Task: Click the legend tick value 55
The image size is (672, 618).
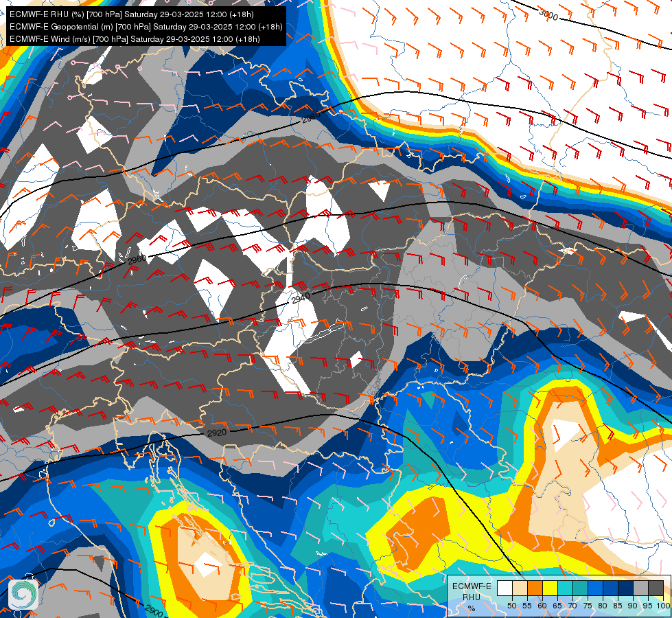Action: [x=527, y=606]
